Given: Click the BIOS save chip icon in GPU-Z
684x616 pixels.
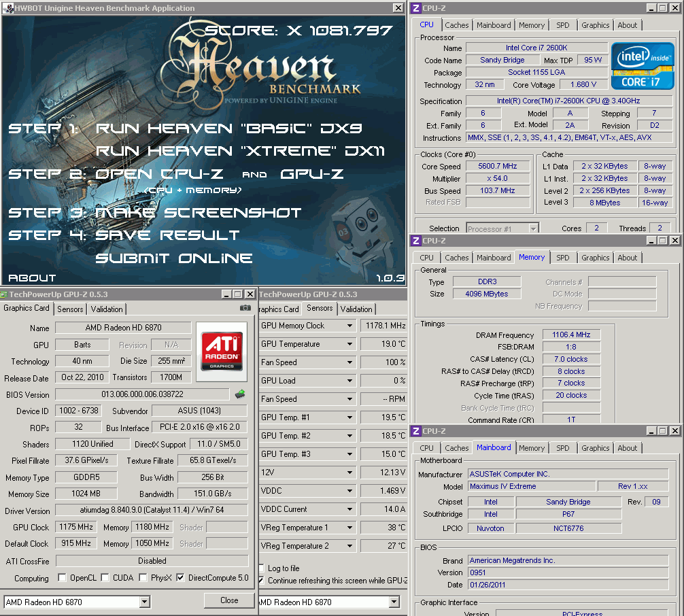Looking at the screenshot, I should click(240, 394).
